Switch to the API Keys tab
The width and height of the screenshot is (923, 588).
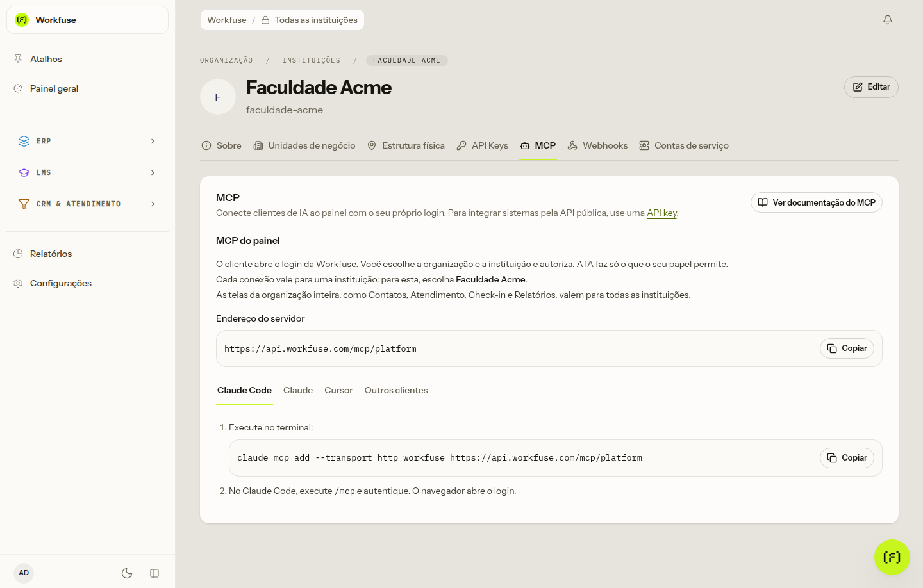tap(482, 146)
